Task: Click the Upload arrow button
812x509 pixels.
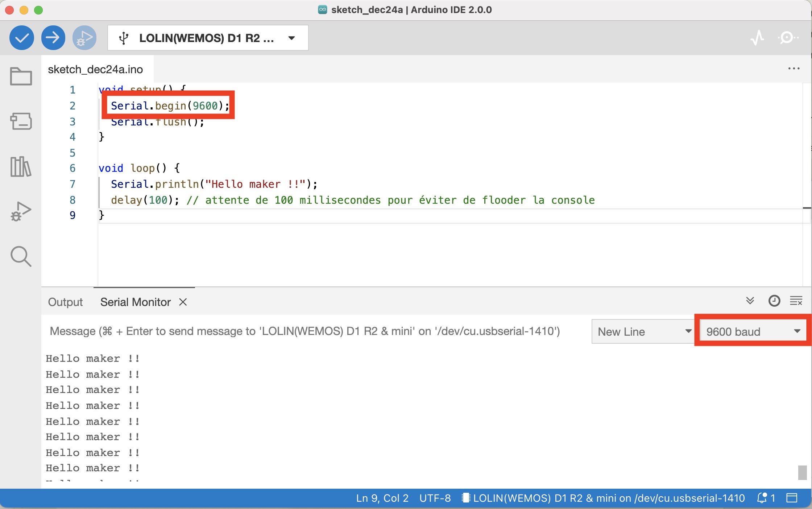Action: click(x=53, y=38)
